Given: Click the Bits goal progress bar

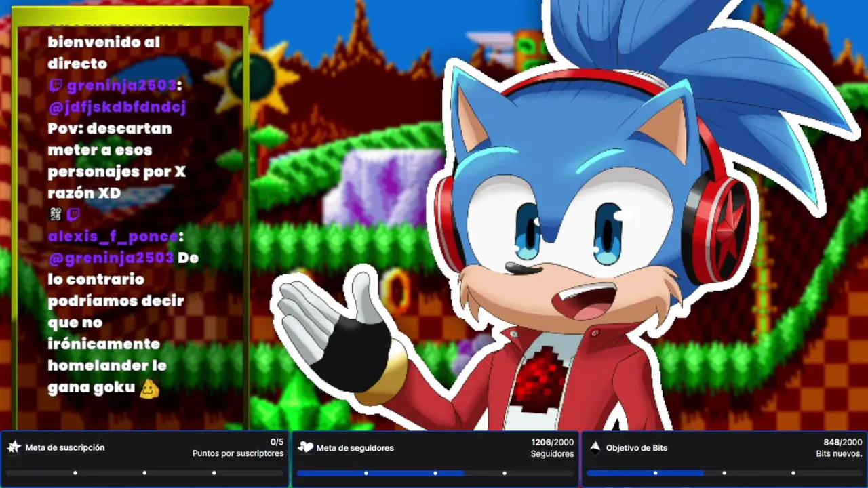Looking at the screenshot, I should click(724, 473).
